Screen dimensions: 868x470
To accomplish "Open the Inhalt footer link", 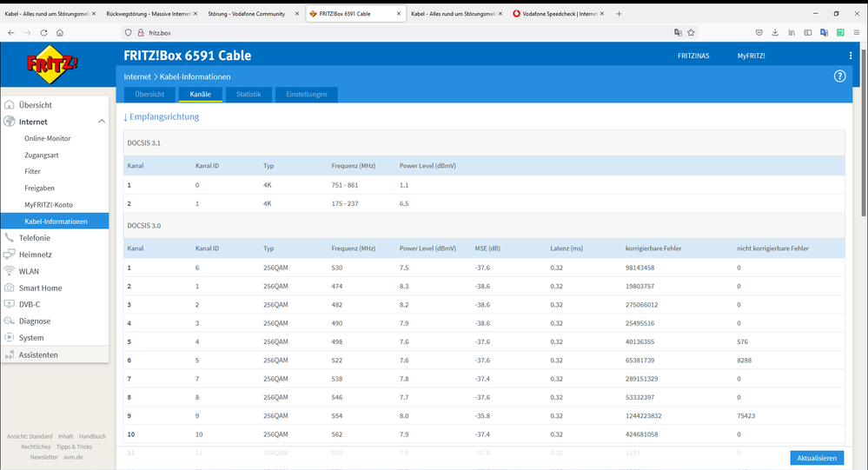I will (x=65, y=436).
